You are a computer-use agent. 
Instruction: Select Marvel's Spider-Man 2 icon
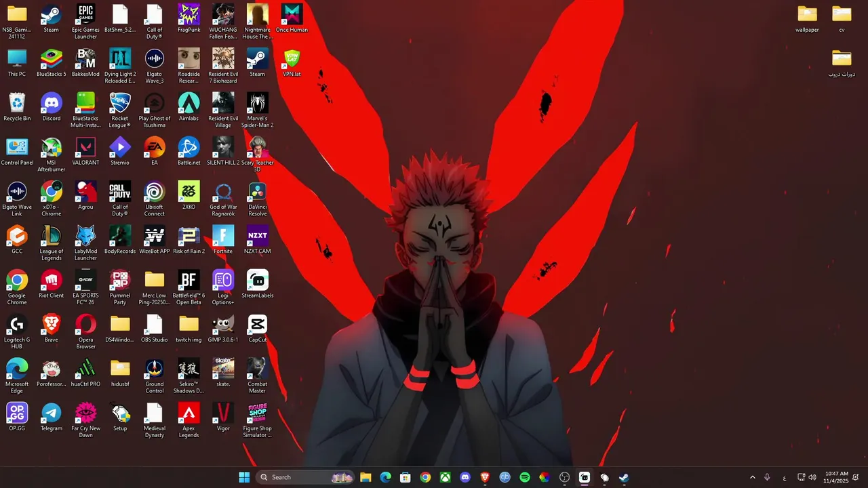point(258,110)
